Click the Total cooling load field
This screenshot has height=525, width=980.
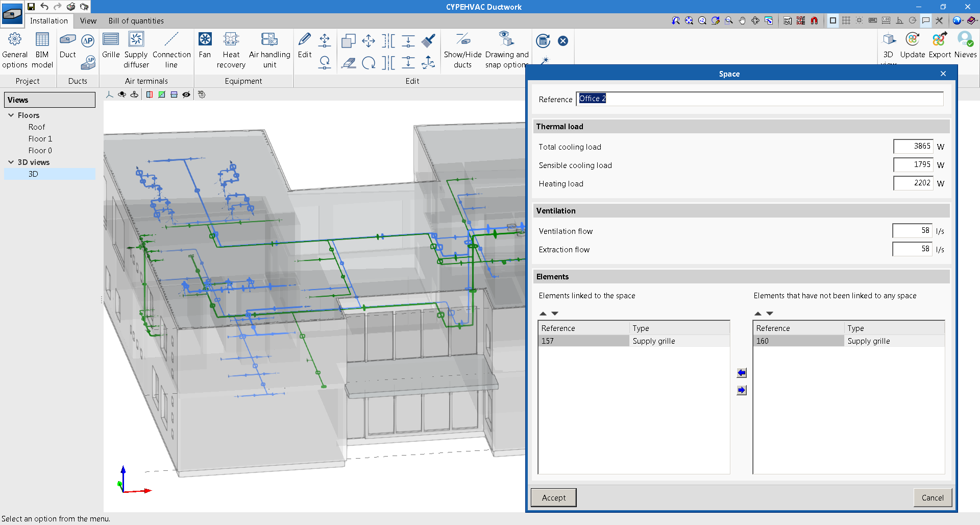pyautogui.click(x=913, y=146)
